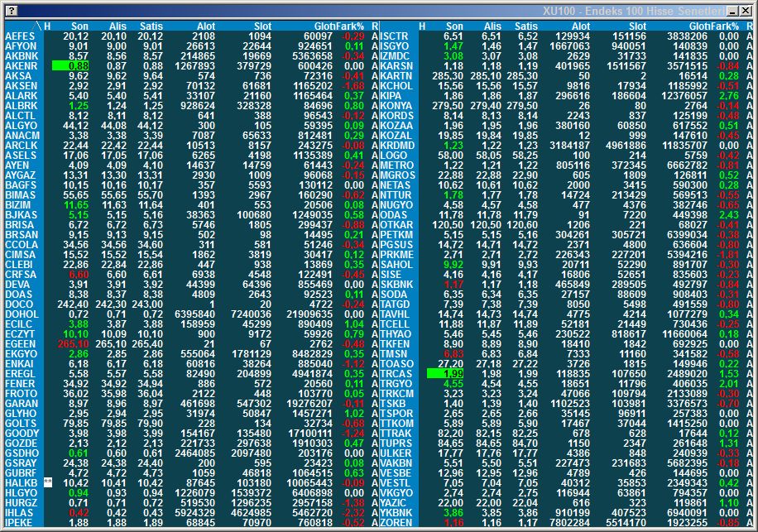Select the ASELS ticker symbol
758x532 pixels.
21,155
